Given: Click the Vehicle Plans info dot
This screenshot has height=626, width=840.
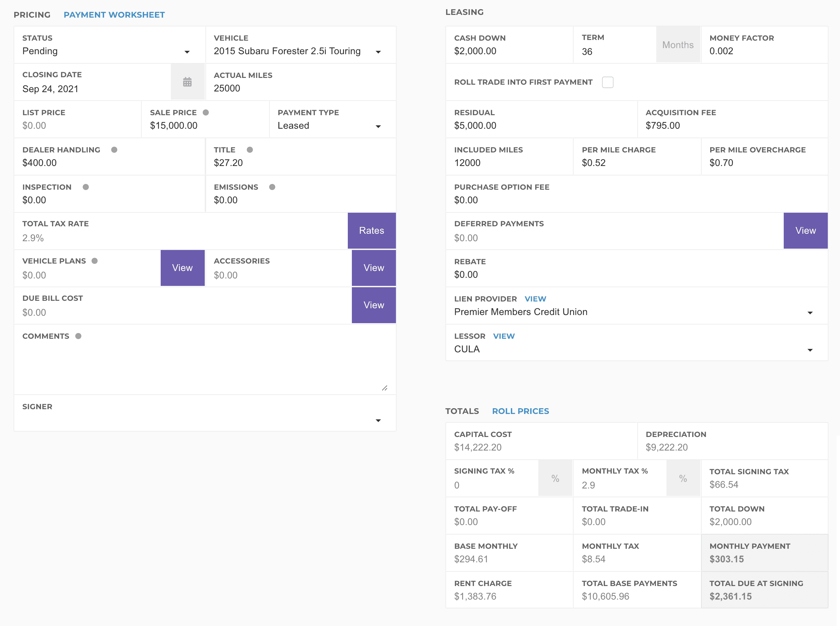Looking at the screenshot, I should (x=95, y=261).
